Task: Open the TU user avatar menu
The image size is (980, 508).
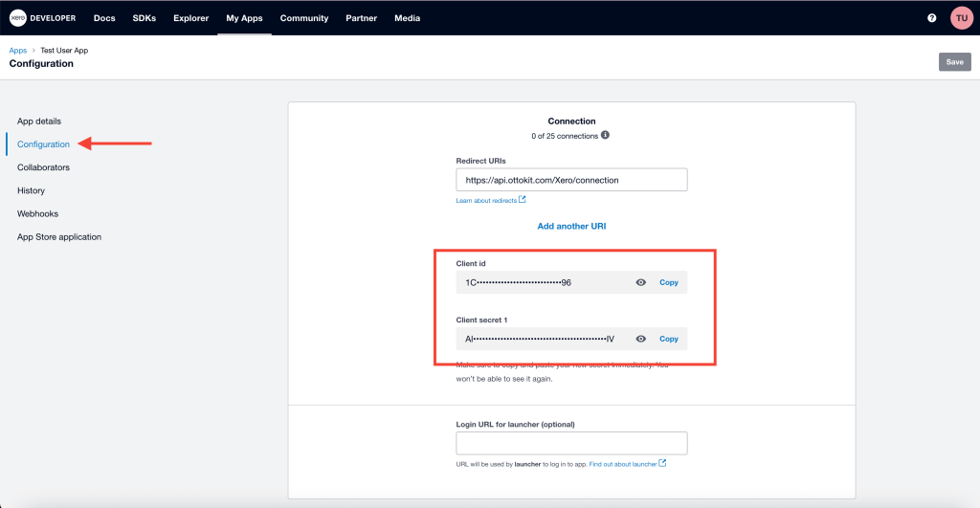Action: pos(961,18)
